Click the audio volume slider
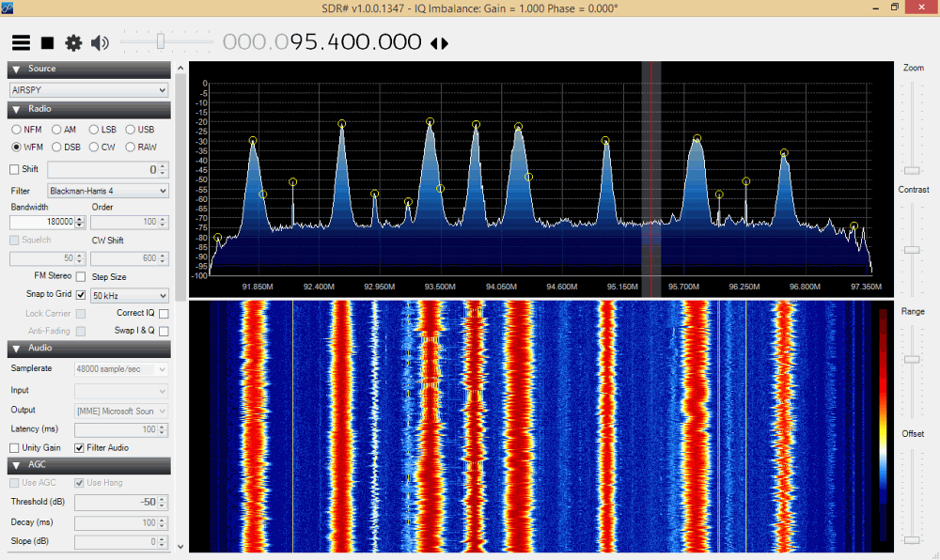 click(161, 41)
